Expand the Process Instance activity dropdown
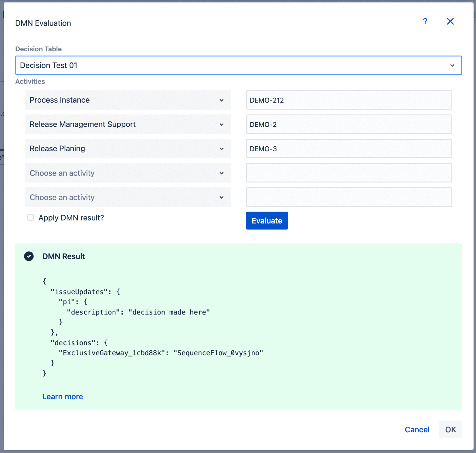 click(128, 100)
